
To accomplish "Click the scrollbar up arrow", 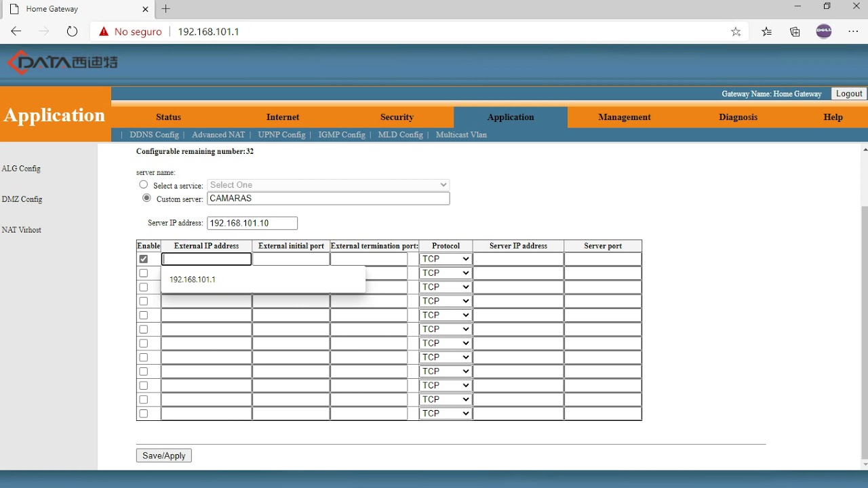I will (x=864, y=149).
